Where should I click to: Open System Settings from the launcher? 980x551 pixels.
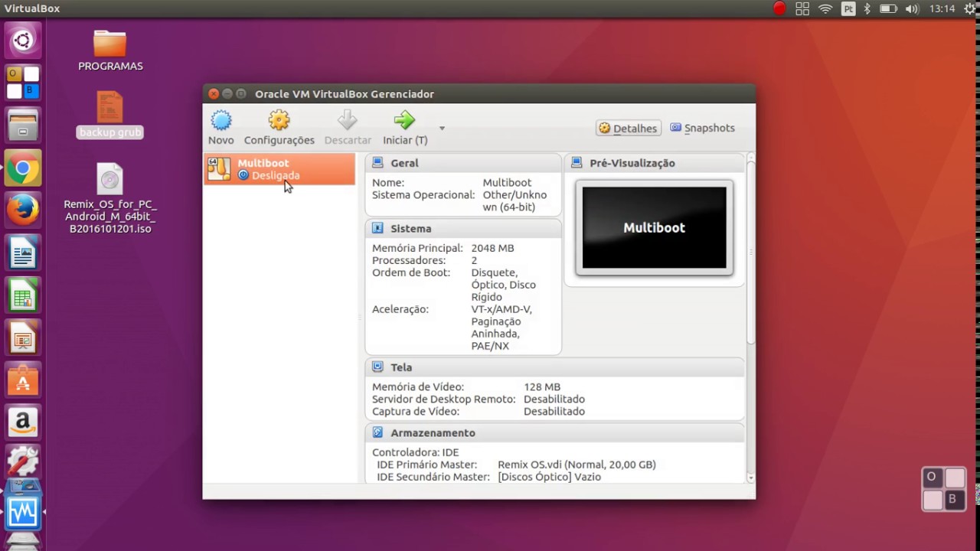point(23,462)
